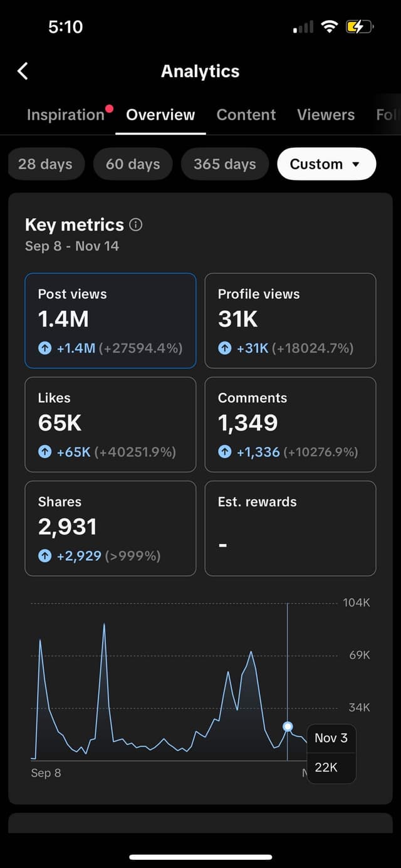Viewport: 401px width, 868px height.
Task: Tap the Post views up-arrow icon
Action: point(44,348)
